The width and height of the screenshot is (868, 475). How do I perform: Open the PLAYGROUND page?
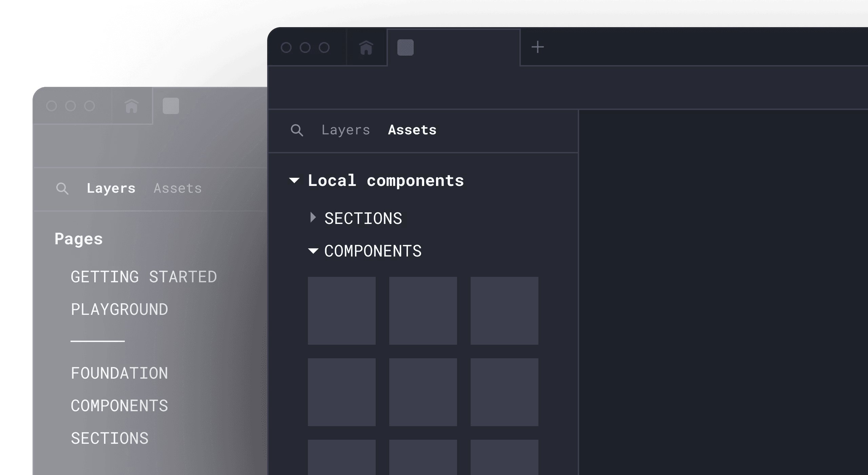coord(119,309)
